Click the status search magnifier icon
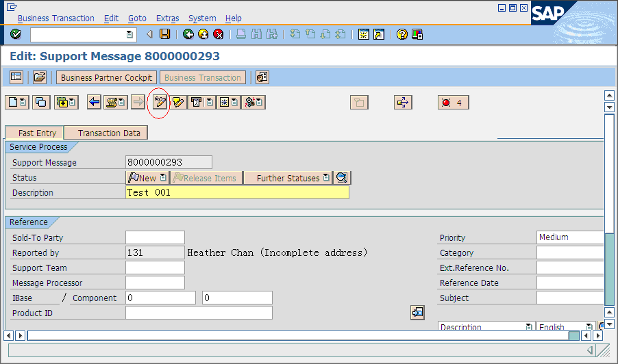Image resolution: width=618 pixels, height=364 pixels. [x=342, y=178]
